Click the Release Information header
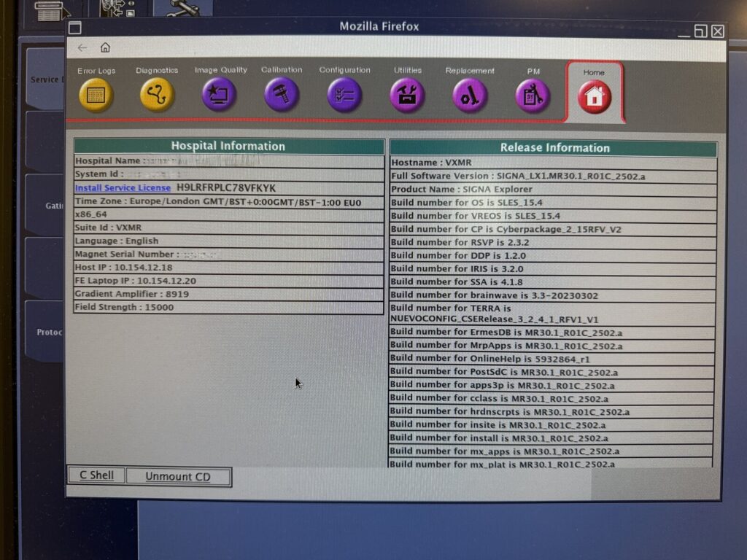Viewport: 747px width, 560px height. pos(554,147)
